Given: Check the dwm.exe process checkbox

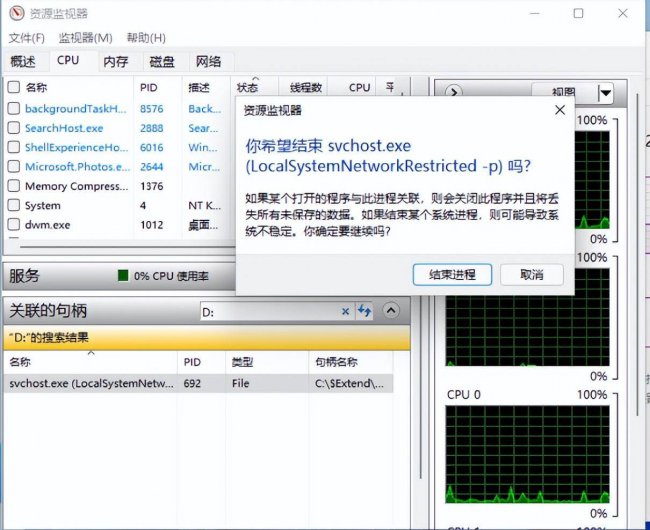Looking at the screenshot, I should [x=14, y=224].
